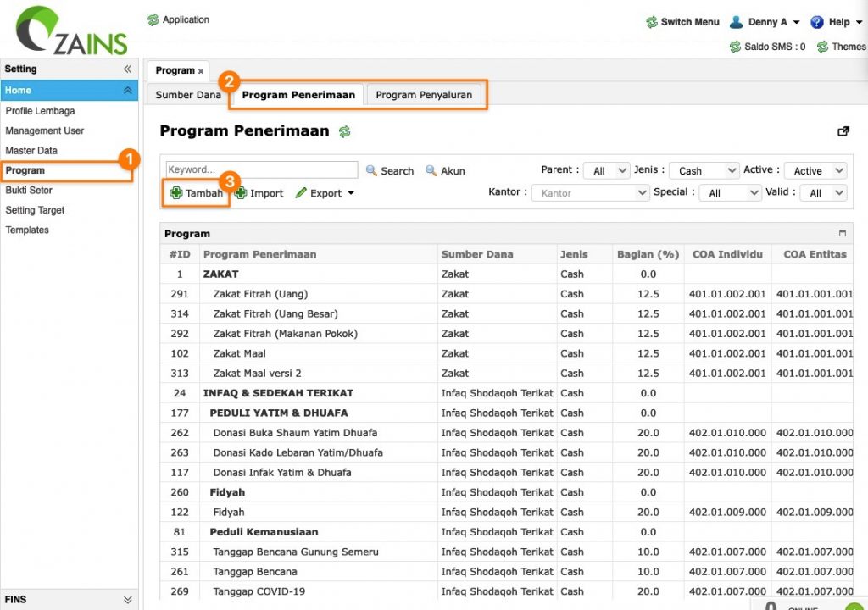868x610 pixels.
Task: Select PEDULI YATIM & DHUAFA row
Action: pyautogui.click(x=506, y=413)
